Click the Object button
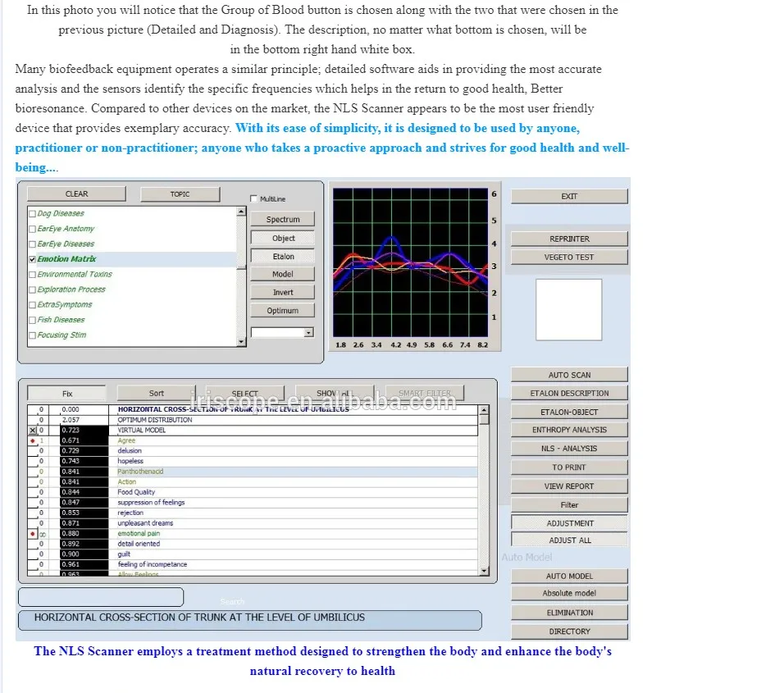 tap(283, 238)
